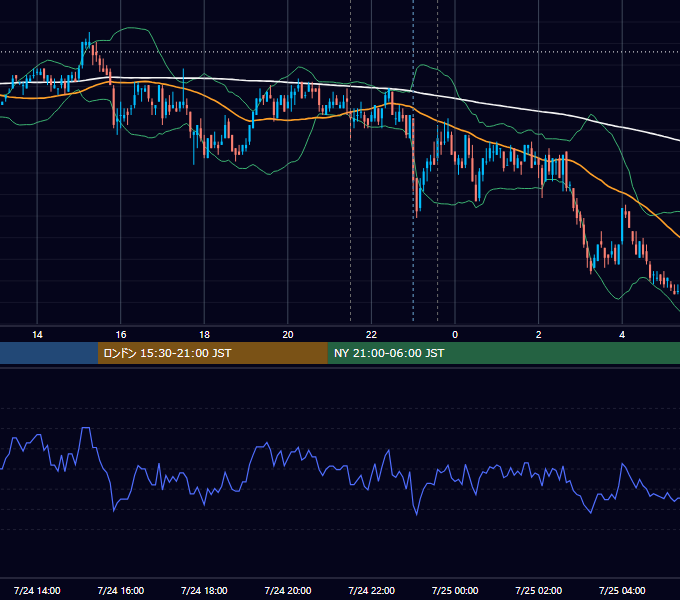Image resolution: width=680 pixels, height=600 pixels.
Task: Click the hour label 2 under the price chart
Action: point(538,335)
